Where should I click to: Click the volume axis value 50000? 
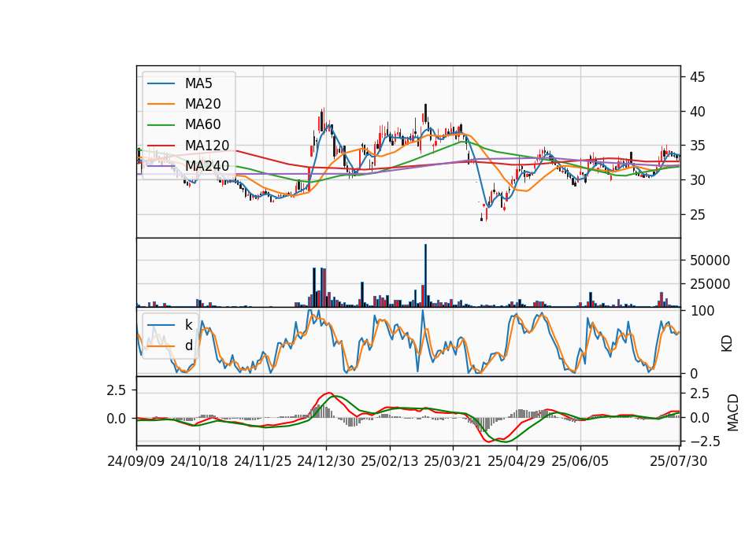(x=710, y=260)
